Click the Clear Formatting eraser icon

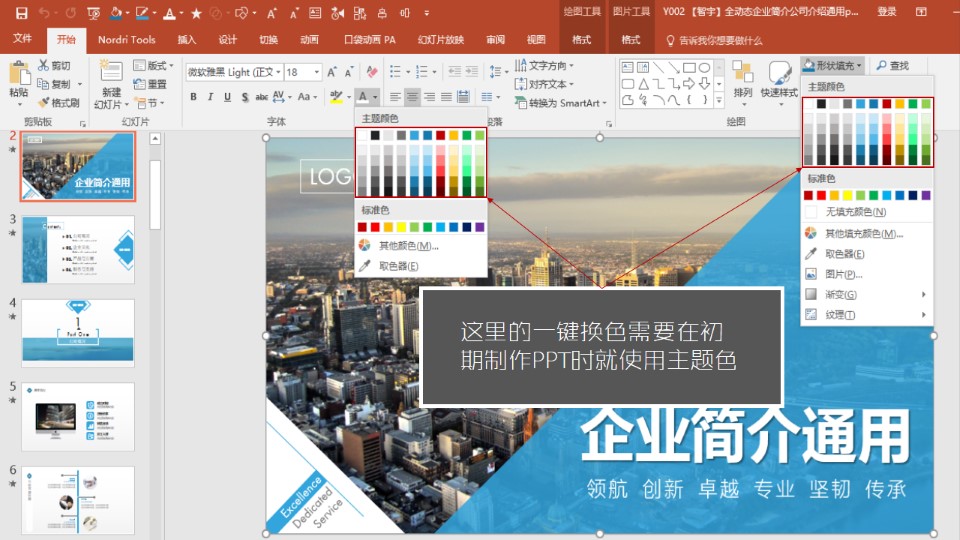(372, 72)
